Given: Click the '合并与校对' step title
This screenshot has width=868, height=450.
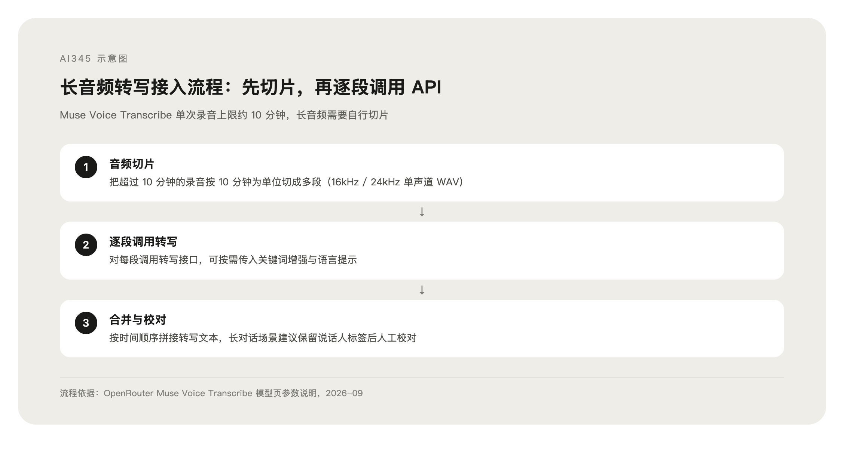Looking at the screenshot, I should pyautogui.click(x=138, y=320).
